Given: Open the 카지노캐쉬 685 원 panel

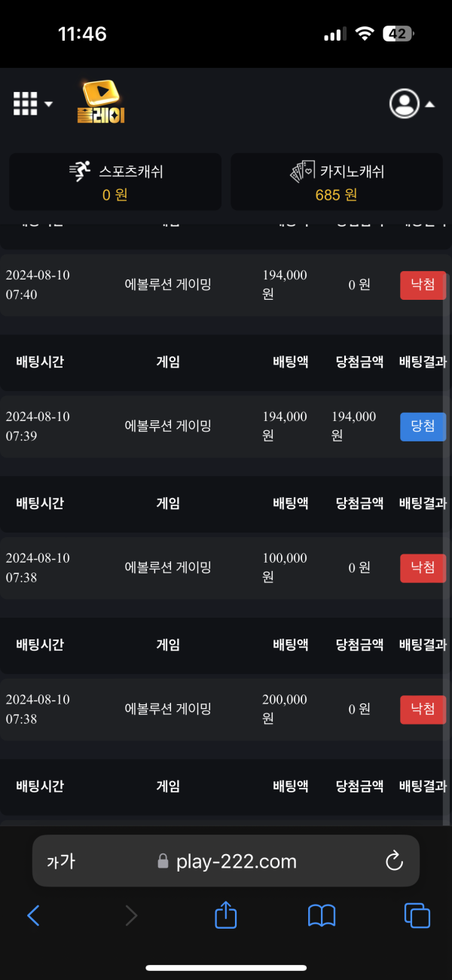Looking at the screenshot, I should [x=336, y=182].
